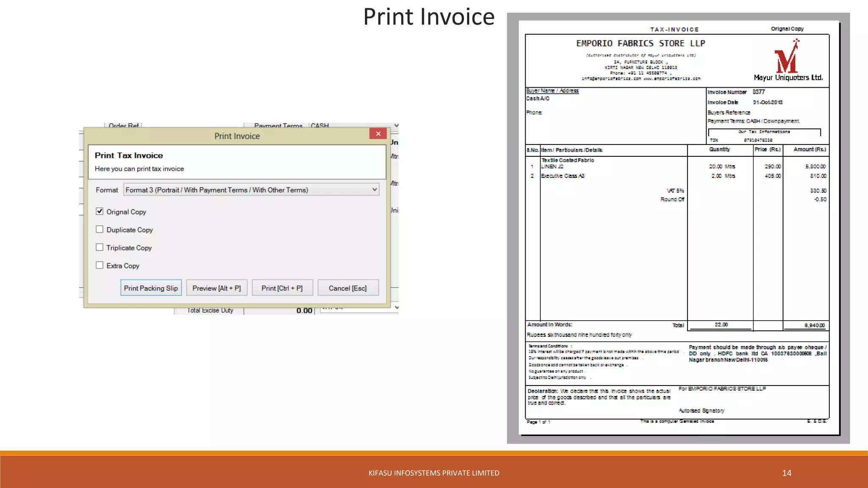Check the Triplicate Copy option
The height and width of the screenshot is (488, 868).
100,247
